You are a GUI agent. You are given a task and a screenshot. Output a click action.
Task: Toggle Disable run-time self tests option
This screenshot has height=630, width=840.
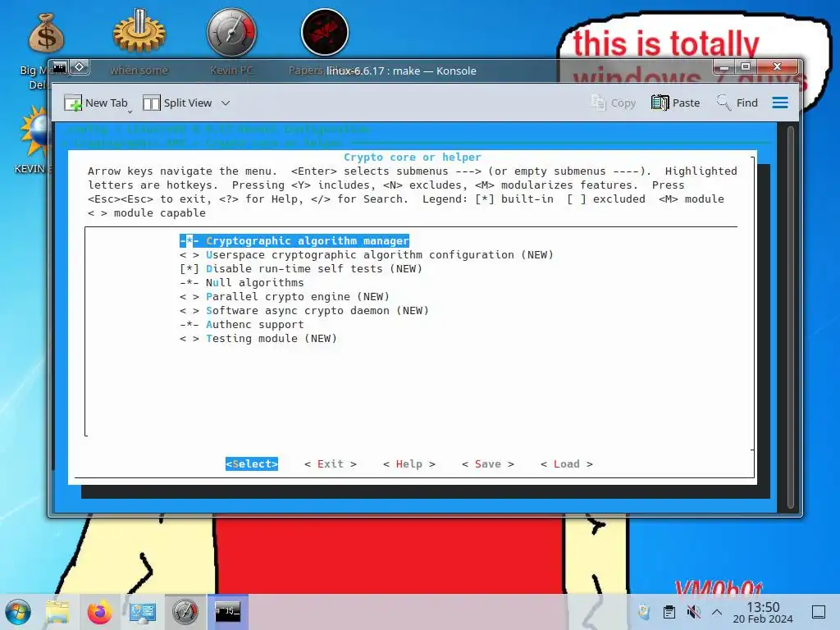tap(301, 269)
